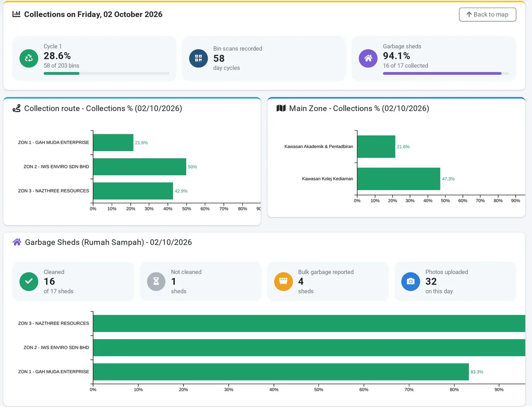This screenshot has height=409, width=532.
Task: Click the 50% label beside ZON 2 bar
Action: (192, 167)
